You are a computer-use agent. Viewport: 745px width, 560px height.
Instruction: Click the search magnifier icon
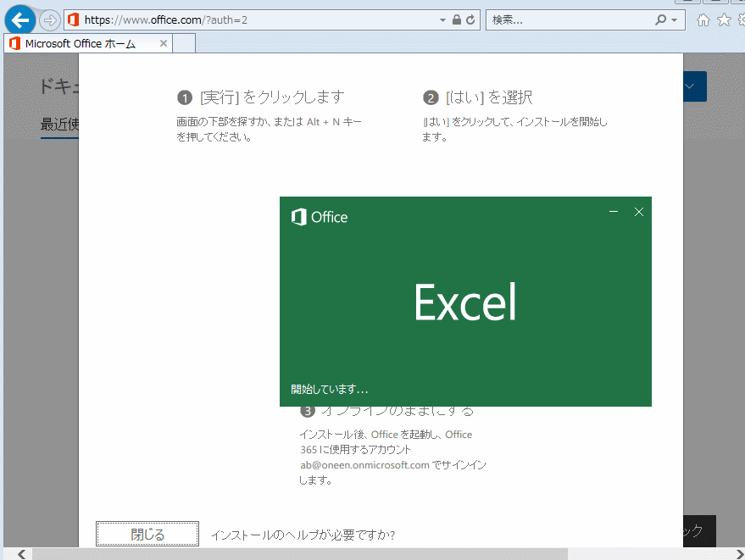point(660,19)
